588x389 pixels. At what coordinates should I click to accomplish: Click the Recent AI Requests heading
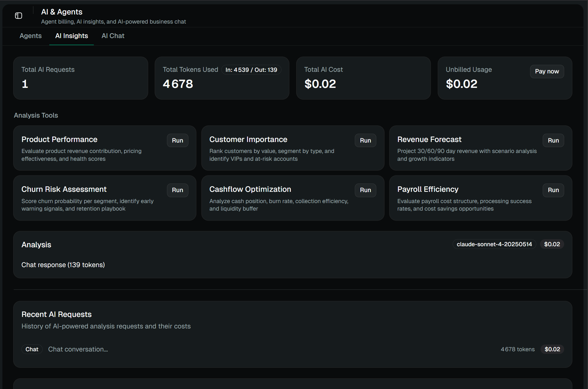point(57,315)
